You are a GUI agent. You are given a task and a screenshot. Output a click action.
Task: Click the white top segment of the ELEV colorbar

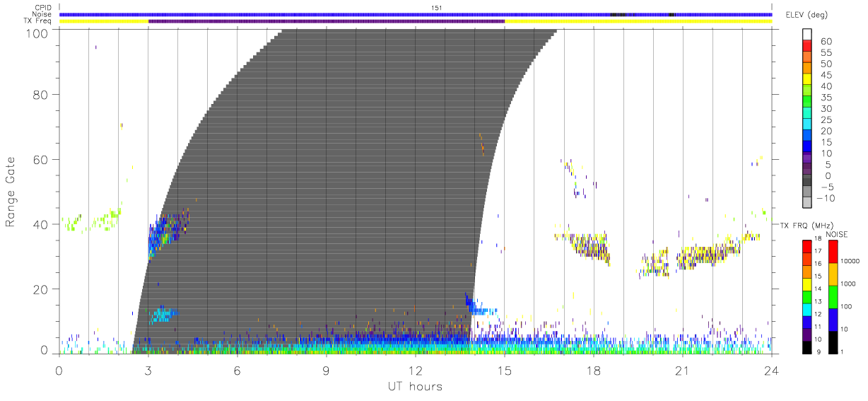(x=807, y=34)
